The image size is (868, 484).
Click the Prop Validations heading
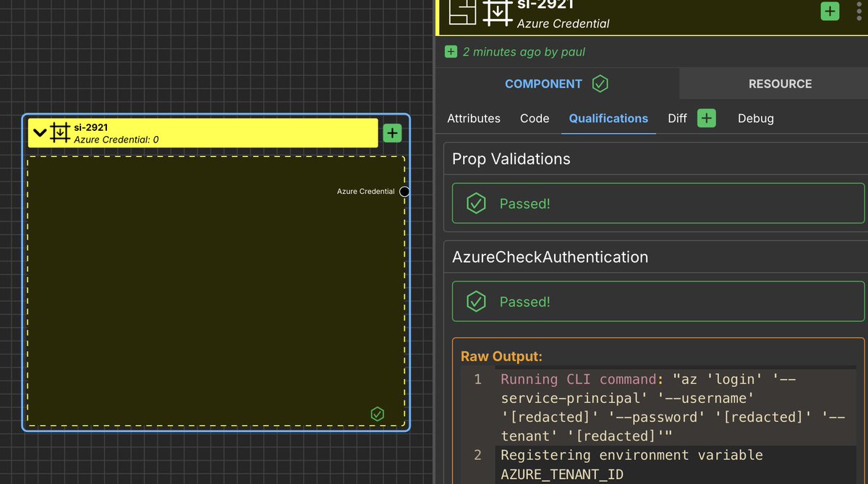[511, 159]
